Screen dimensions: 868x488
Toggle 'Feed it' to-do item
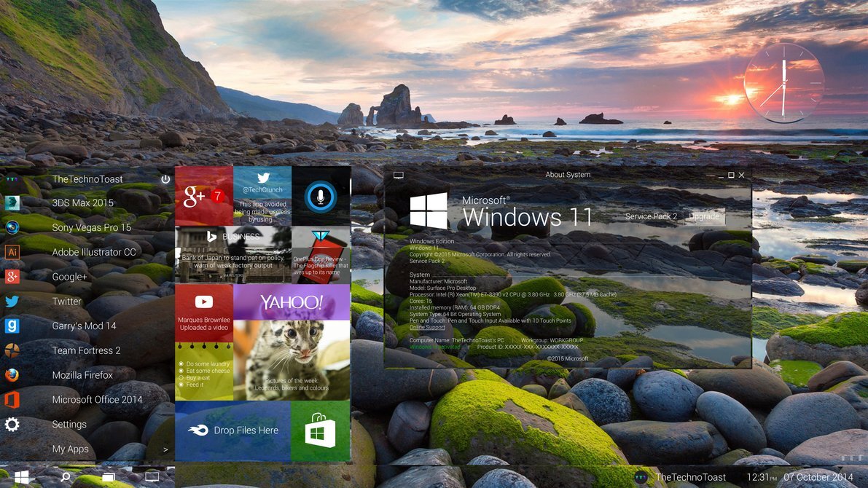coord(181,384)
